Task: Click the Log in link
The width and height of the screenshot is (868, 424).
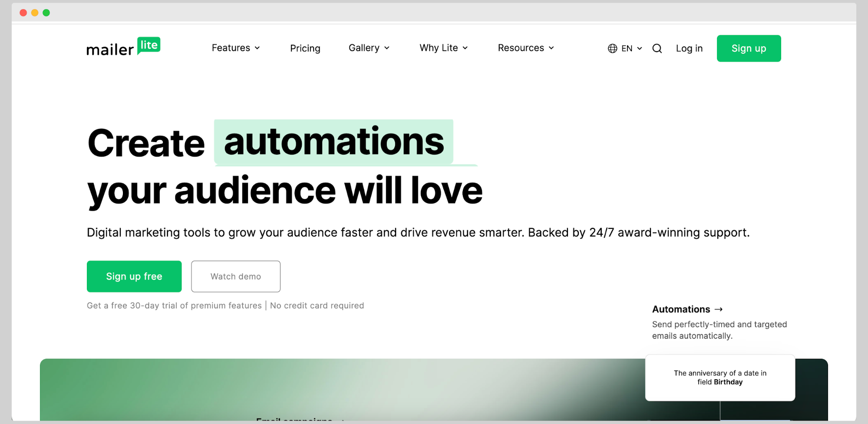Action: [689, 49]
